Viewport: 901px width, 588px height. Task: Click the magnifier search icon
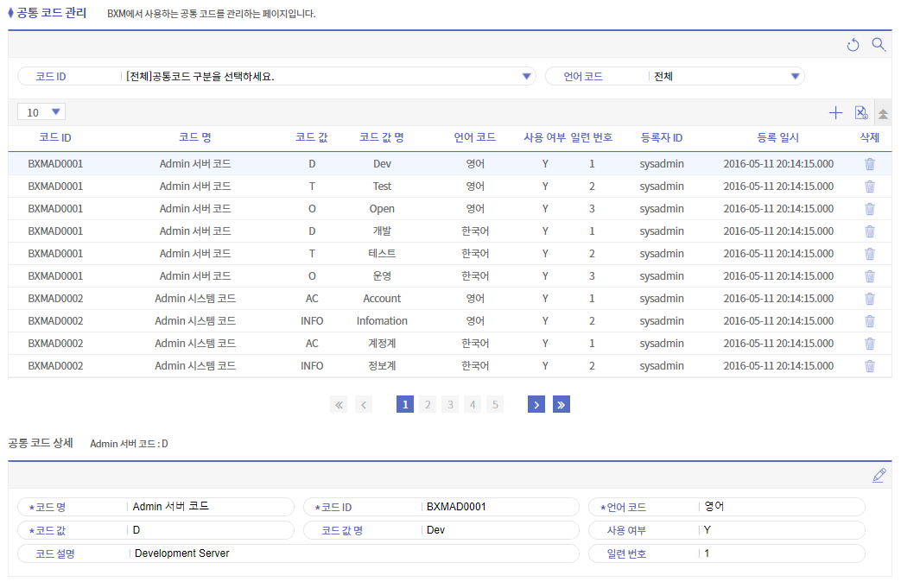[879, 44]
